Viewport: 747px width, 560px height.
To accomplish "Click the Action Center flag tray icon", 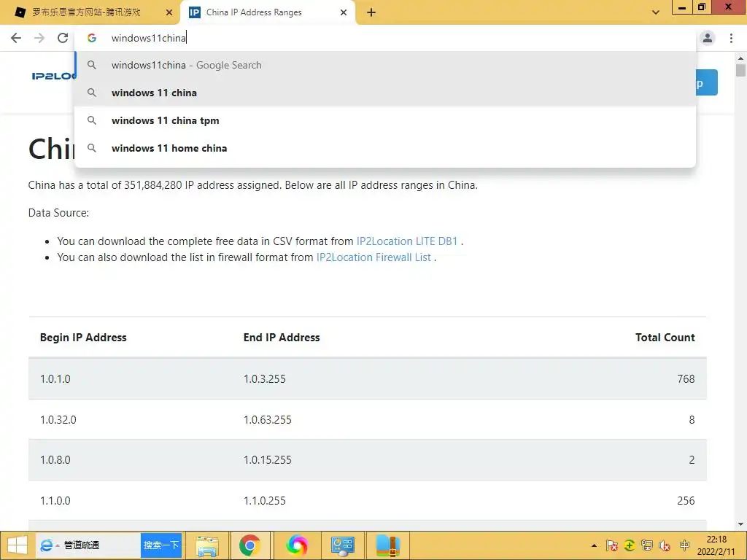I will tap(612, 545).
